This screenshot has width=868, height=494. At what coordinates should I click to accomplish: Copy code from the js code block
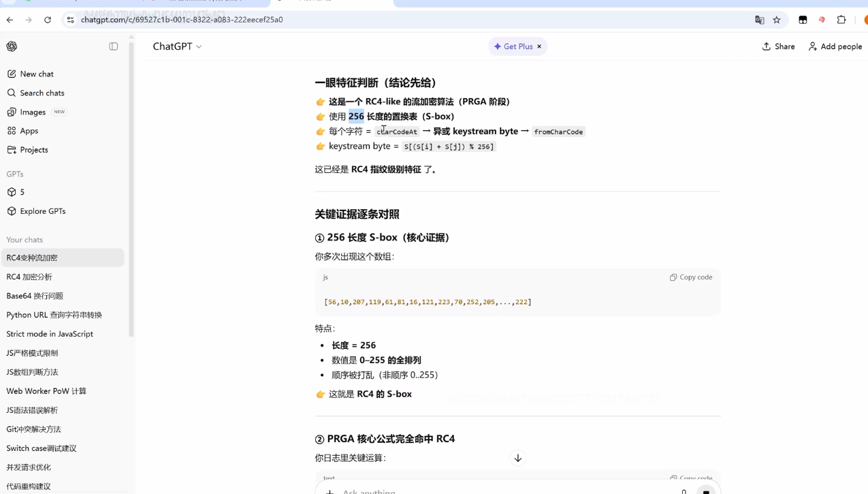point(691,277)
